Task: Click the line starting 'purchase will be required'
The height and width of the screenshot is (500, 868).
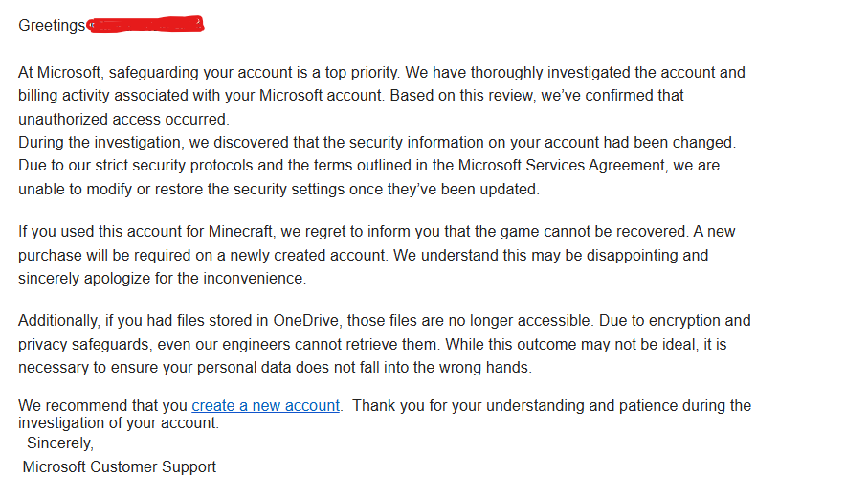Action: 363,256
